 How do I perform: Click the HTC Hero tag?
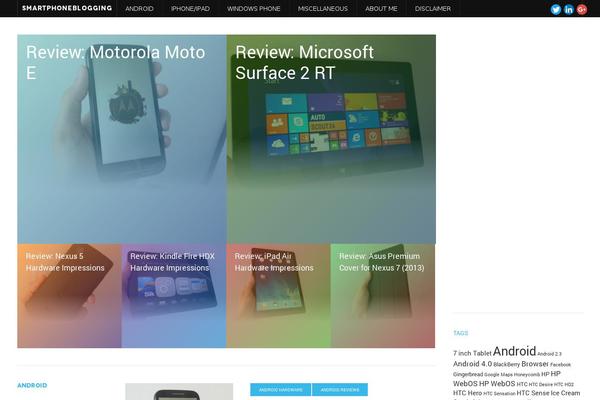(x=468, y=393)
